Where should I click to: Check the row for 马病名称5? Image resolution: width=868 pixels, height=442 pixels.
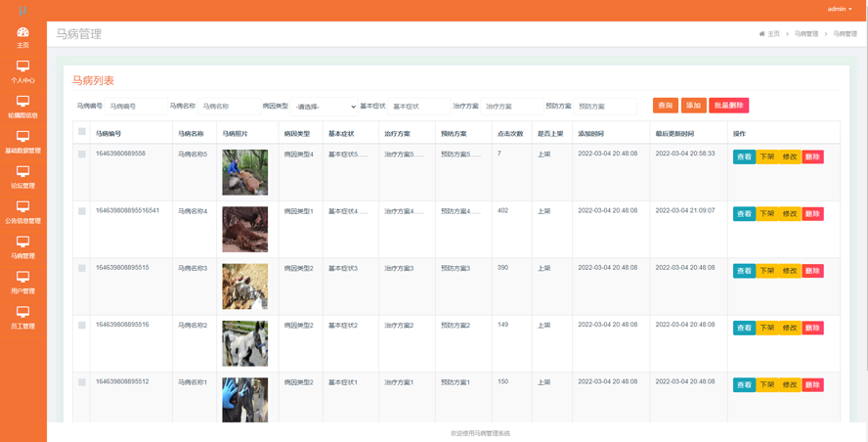tap(82, 155)
